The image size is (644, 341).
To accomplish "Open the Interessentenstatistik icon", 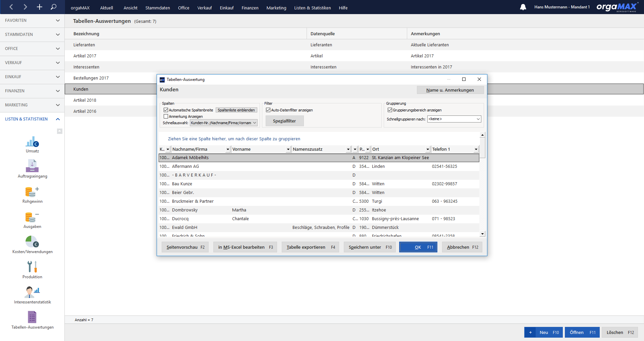I will click(32, 292).
